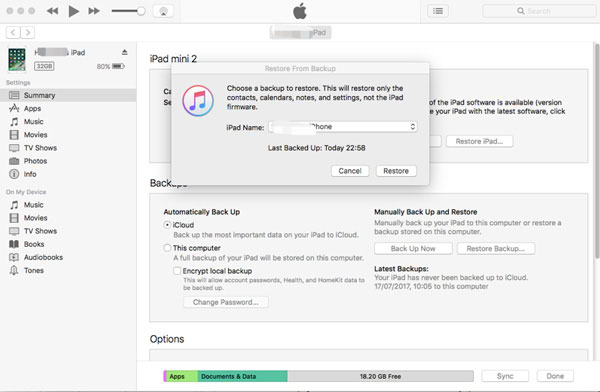Click the play button in toolbar
This screenshot has width=600, height=392.
click(73, 11)
